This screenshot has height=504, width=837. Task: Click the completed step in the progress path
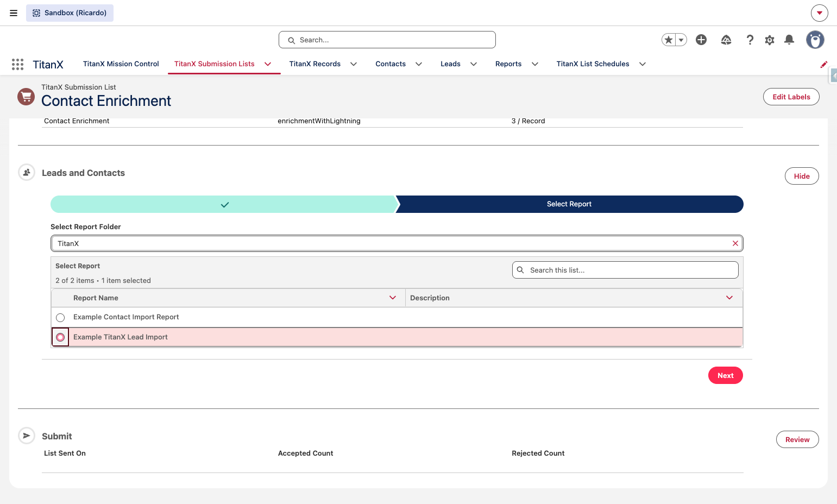click(224, 204)
